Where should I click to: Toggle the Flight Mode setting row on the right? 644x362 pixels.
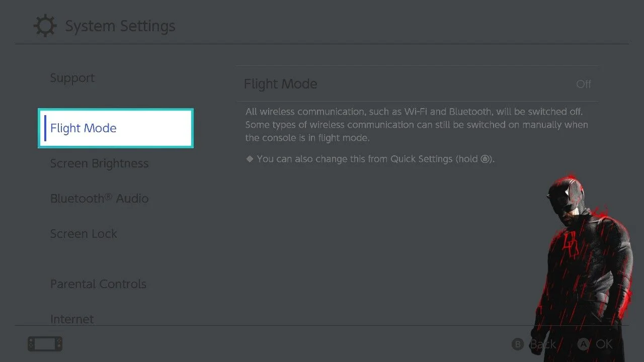[418, 84]
